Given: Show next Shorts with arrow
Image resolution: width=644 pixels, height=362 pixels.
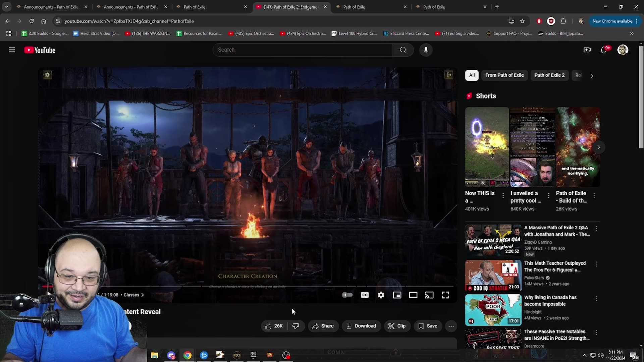Looking at the screenshot, I should [598, 147].
